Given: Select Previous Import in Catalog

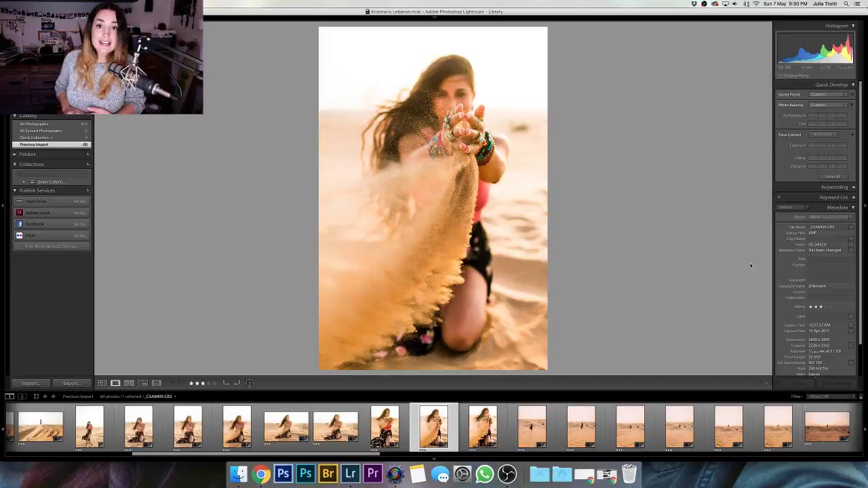Looking at the screenshot, I should click(52, 144).
